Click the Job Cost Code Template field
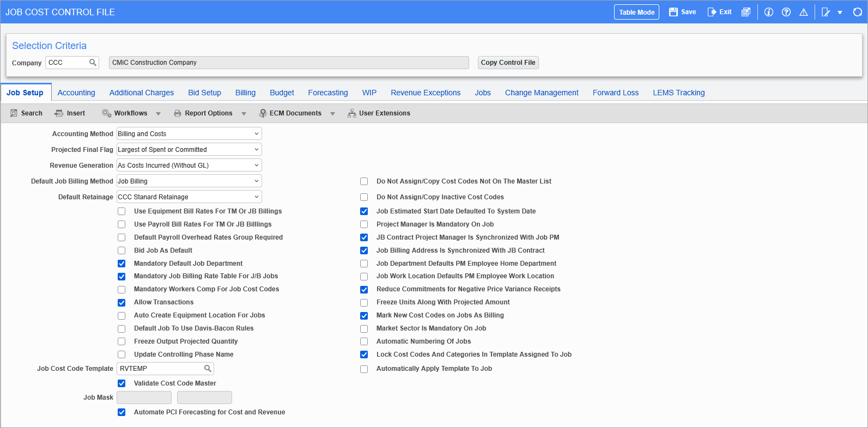868x428 pixels. tap(160, 369)
